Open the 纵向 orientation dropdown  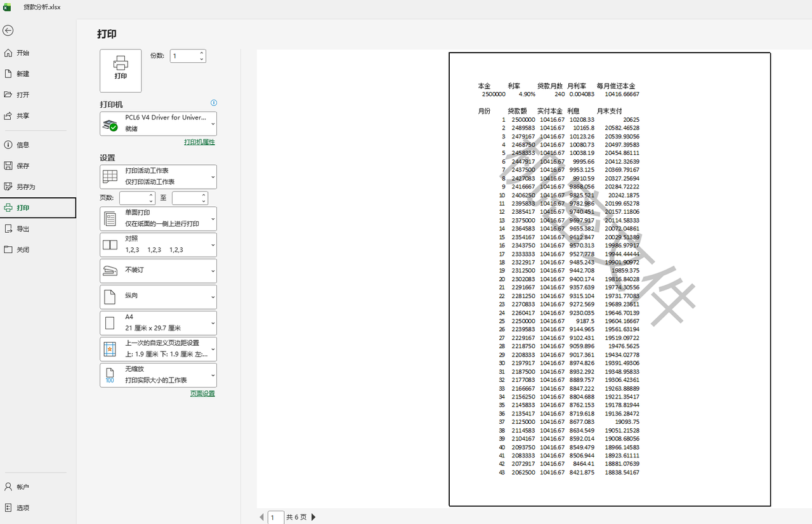(158, 296)
